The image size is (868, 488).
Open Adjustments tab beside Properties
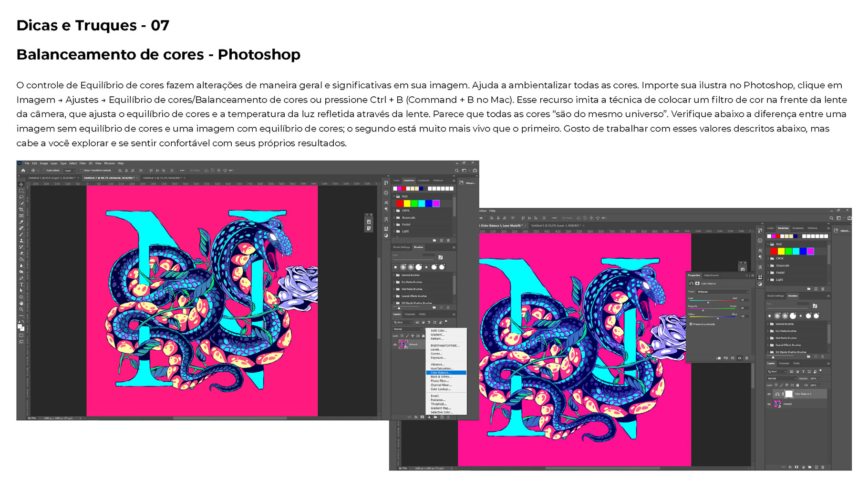point(712,275)
